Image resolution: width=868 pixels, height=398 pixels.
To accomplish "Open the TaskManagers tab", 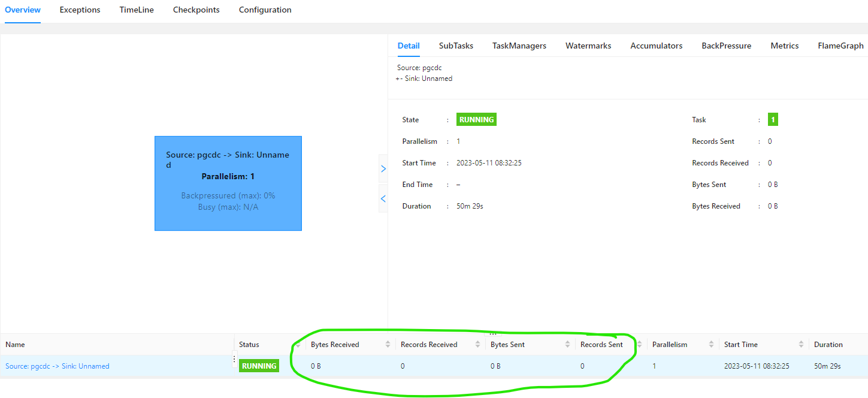I will 519,46.
